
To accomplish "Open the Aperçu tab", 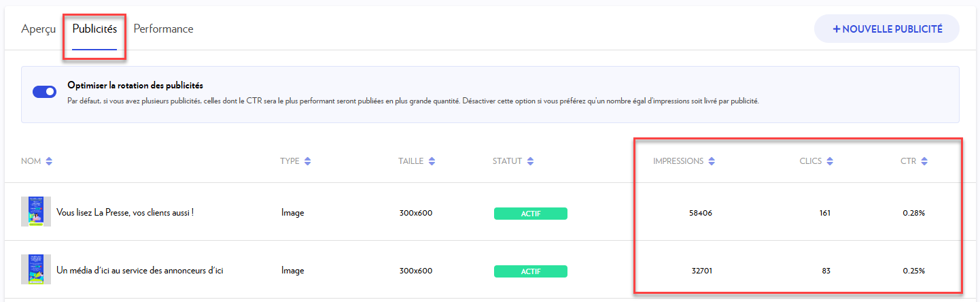I will pyautogui.click(x=38, y=29).
